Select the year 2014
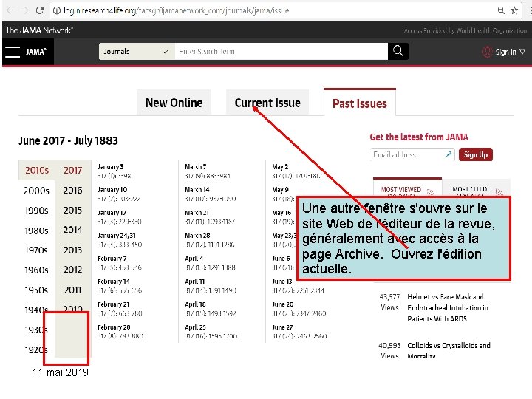 point(72,230)
